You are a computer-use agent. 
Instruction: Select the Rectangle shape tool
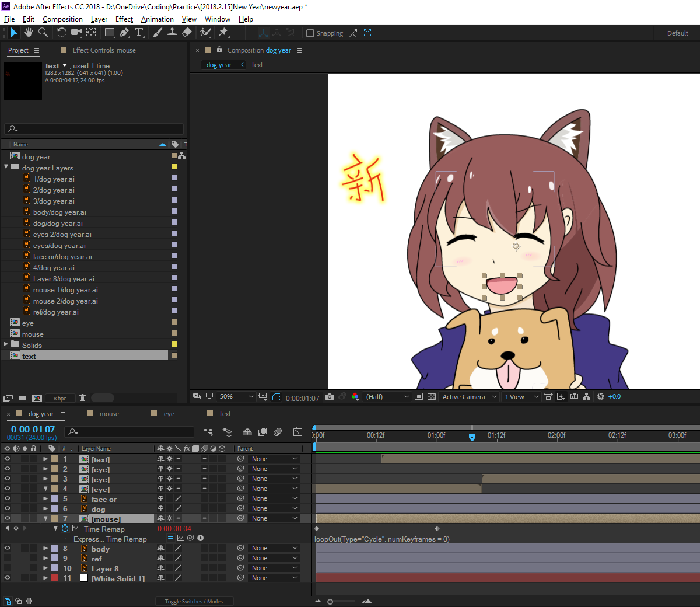click(x=110, y=33)
